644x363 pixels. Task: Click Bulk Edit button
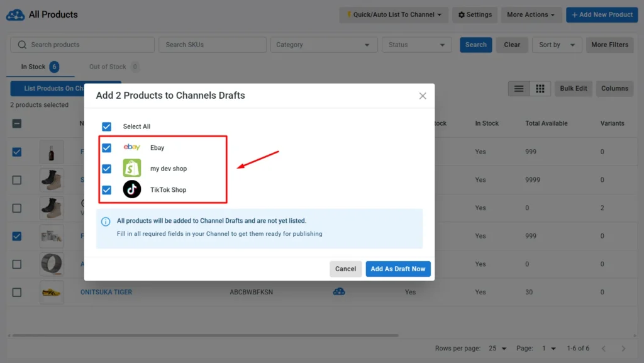click(x=574, y=89)
